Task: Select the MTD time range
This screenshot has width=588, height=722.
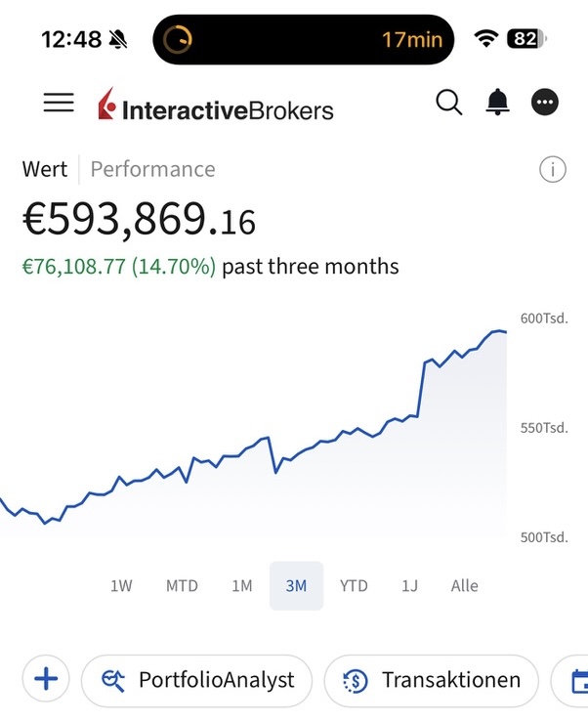Action: click(x=182, y=585)
